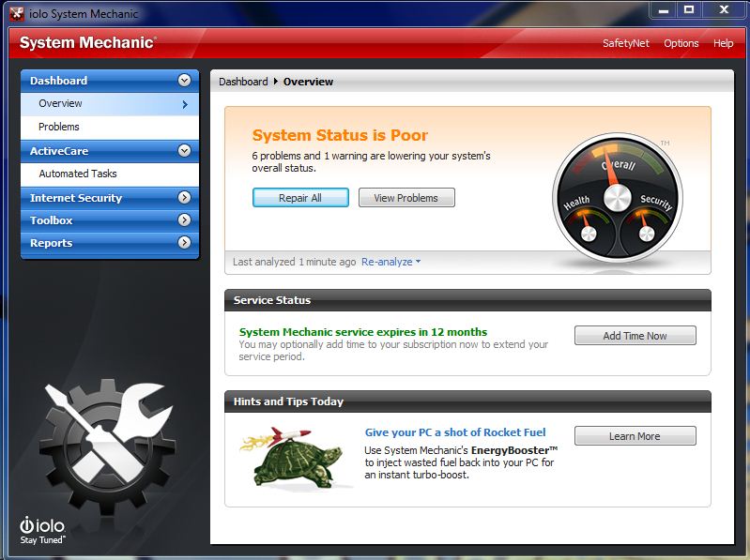Click the Dashboard section header

110,81
